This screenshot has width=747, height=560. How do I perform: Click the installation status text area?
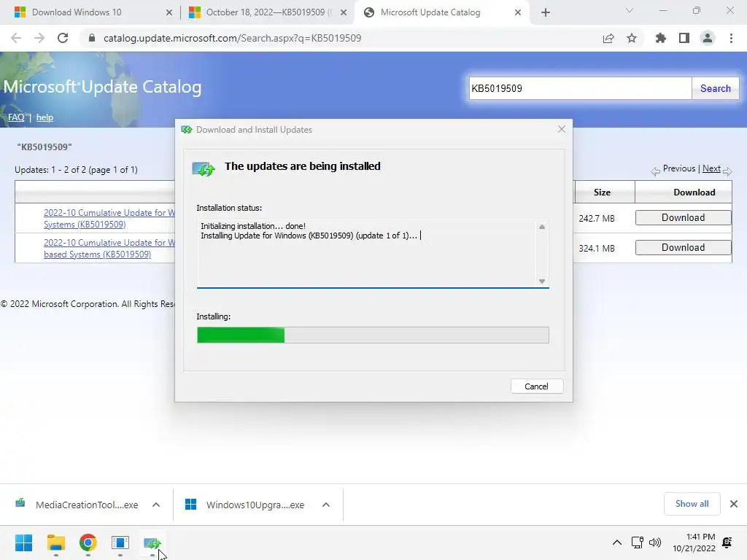coord(373,253)
